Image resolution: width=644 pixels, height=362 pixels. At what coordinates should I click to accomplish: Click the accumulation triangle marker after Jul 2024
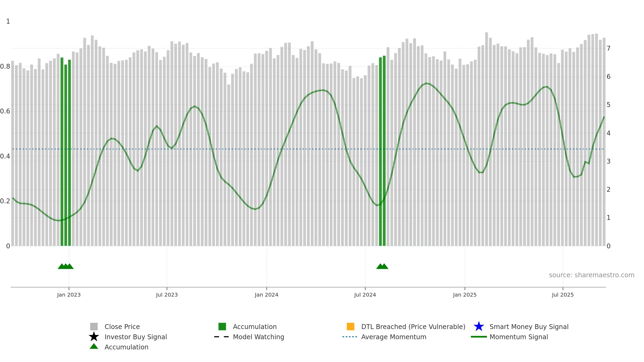point(382,266)
